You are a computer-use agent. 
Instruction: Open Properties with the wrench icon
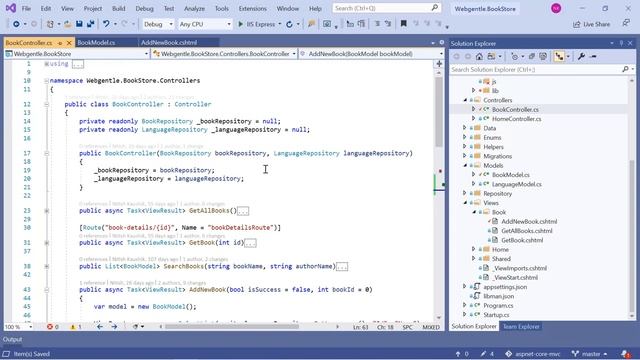(581, 56)
